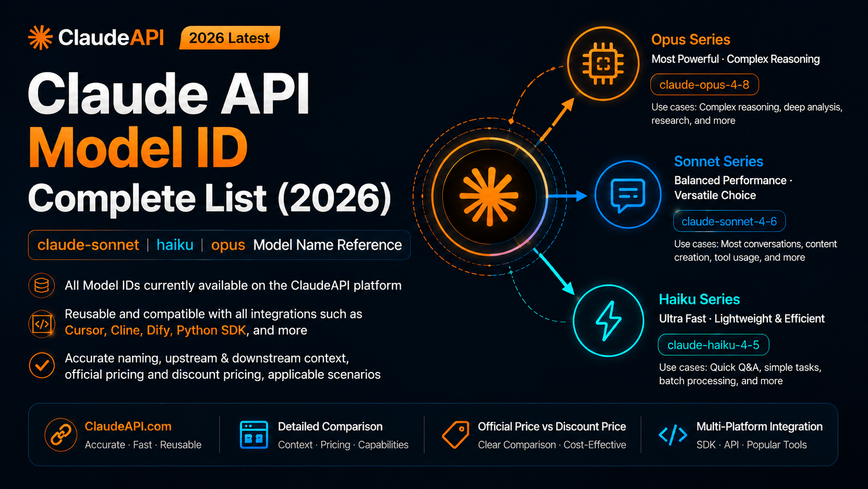The height and width of the screenshot is (489, 868).
Task: Click opus in the model reference bar
Action: click(x=228, y=245)
